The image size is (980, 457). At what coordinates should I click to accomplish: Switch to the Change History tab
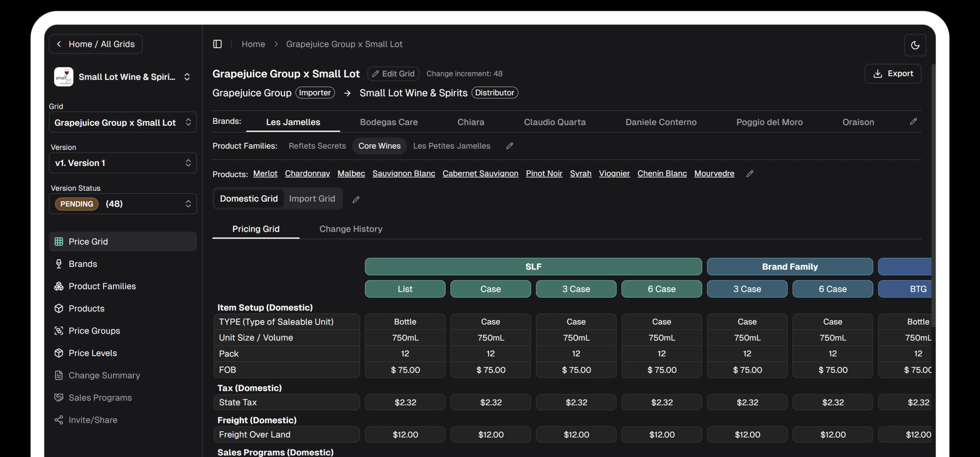tap(351, 229)
